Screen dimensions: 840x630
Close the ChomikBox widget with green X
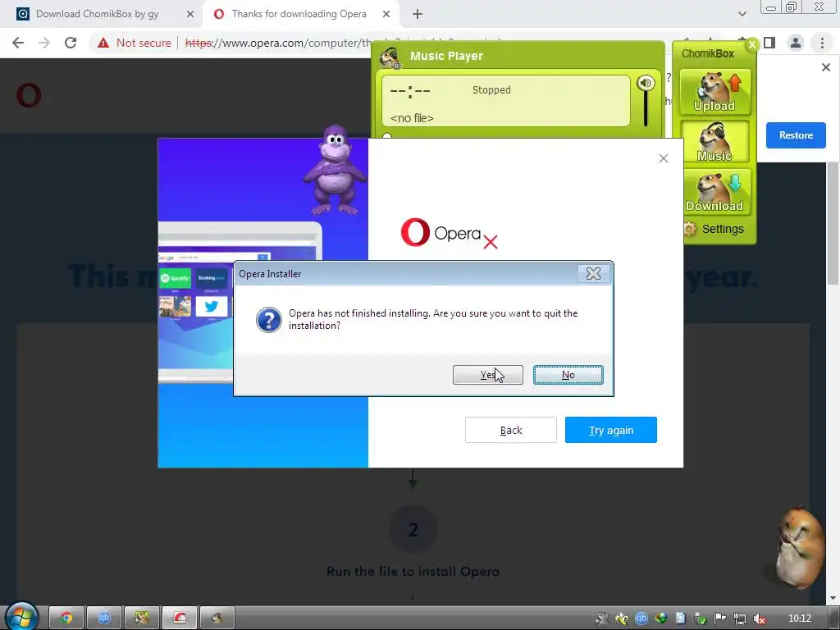(x=752, y=44)
